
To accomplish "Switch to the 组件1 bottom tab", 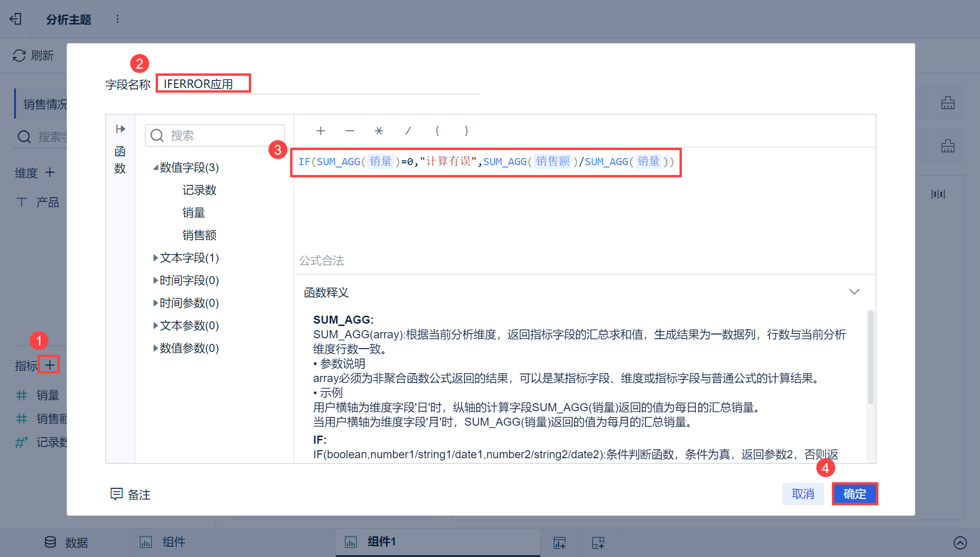I will point(381,542).
